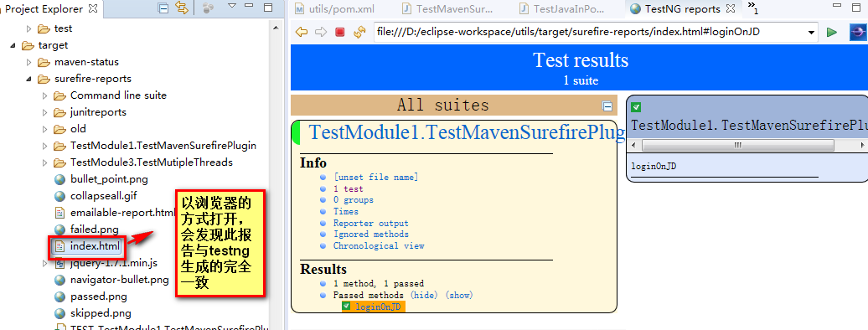868x330 pixels.
Task: Open the Ignored methods link
Action: coord(371,235)
